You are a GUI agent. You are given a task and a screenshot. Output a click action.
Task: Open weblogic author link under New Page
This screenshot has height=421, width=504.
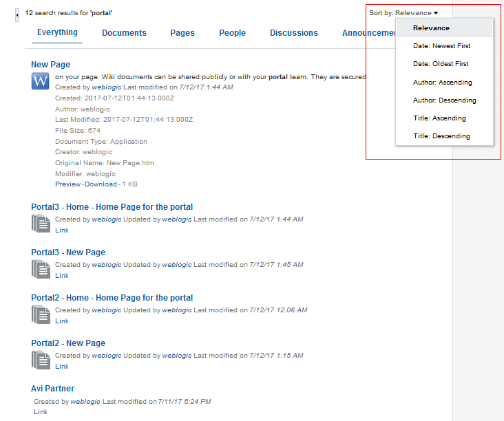pyautogui.click(x=107, y=87)
